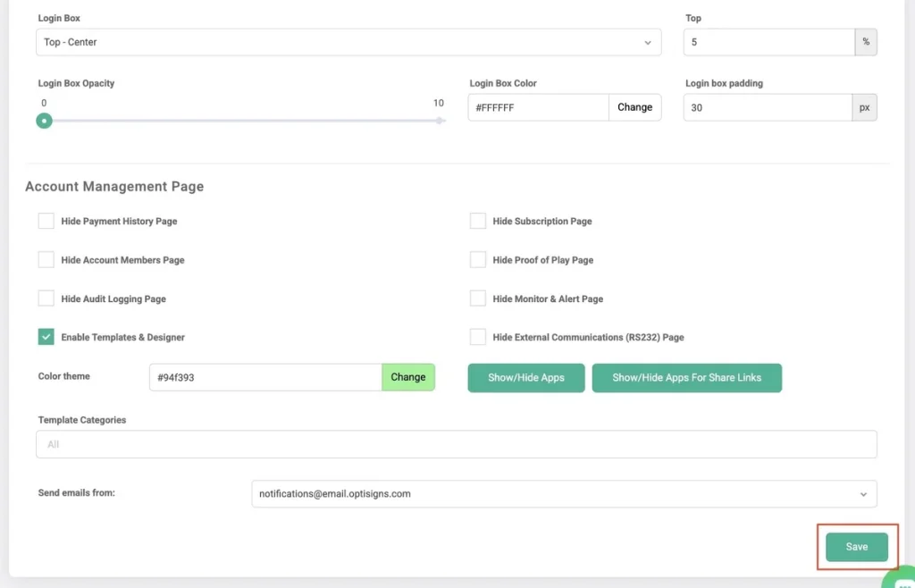The width and height of the screenshot is (915, 588).
Task: Tick Hide Audit Logging Page checkbox
Action: tap(46, 298)
